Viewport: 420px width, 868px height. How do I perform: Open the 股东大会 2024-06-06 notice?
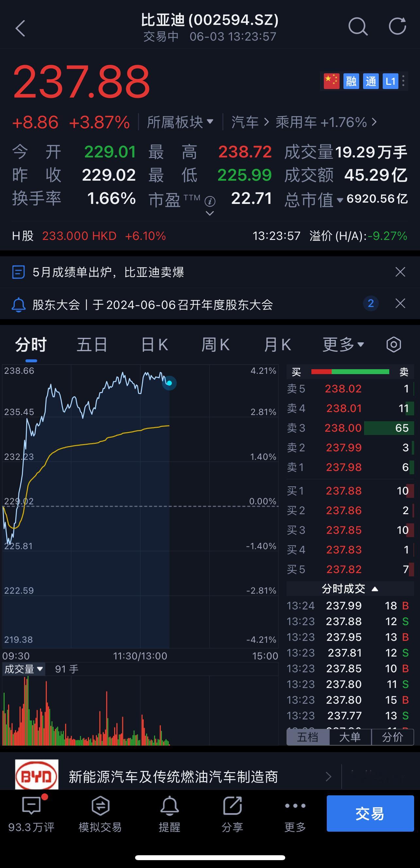tap(152, 305)
